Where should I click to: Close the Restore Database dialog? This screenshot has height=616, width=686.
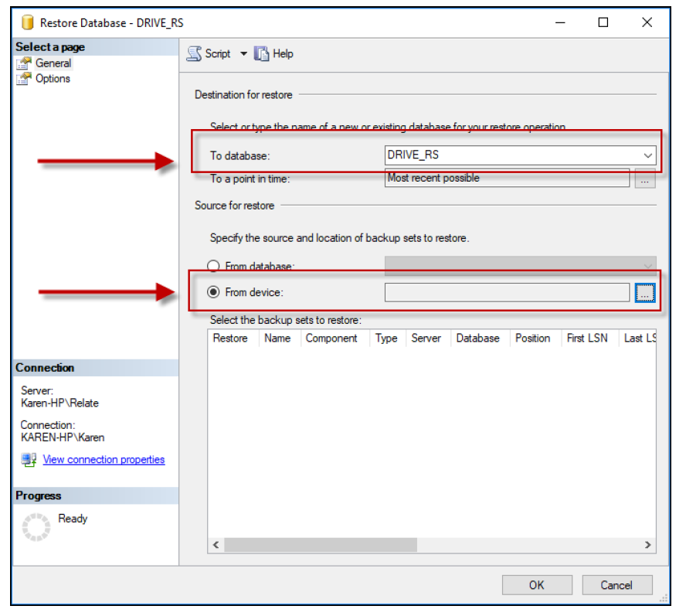coord(647,22)
